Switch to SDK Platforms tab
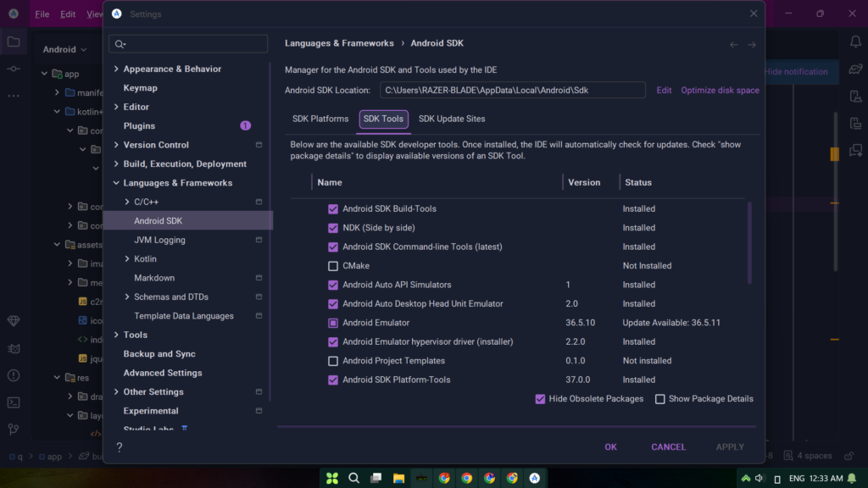Viewport: 868px width, 488px height. 320,119
